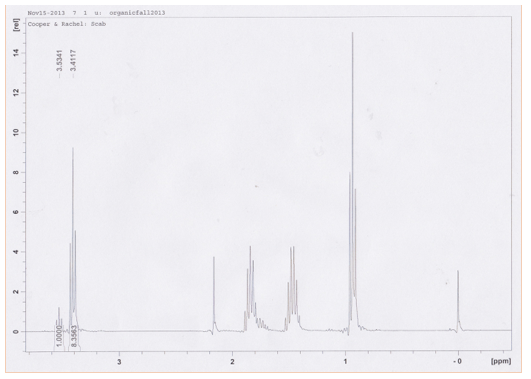Click the x-axis tick label 1
Screen dimensions: 531x379
pyautogui.click(x=345, y=362)
